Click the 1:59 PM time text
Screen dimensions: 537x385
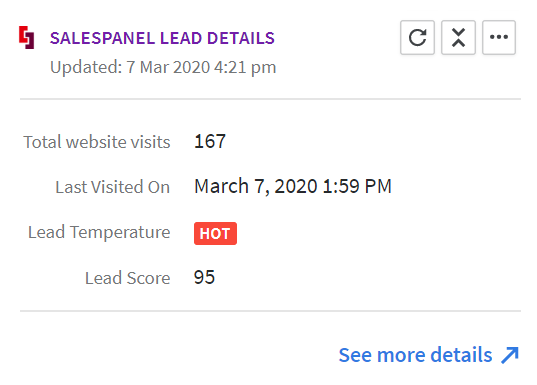click(x=357, y=186)
